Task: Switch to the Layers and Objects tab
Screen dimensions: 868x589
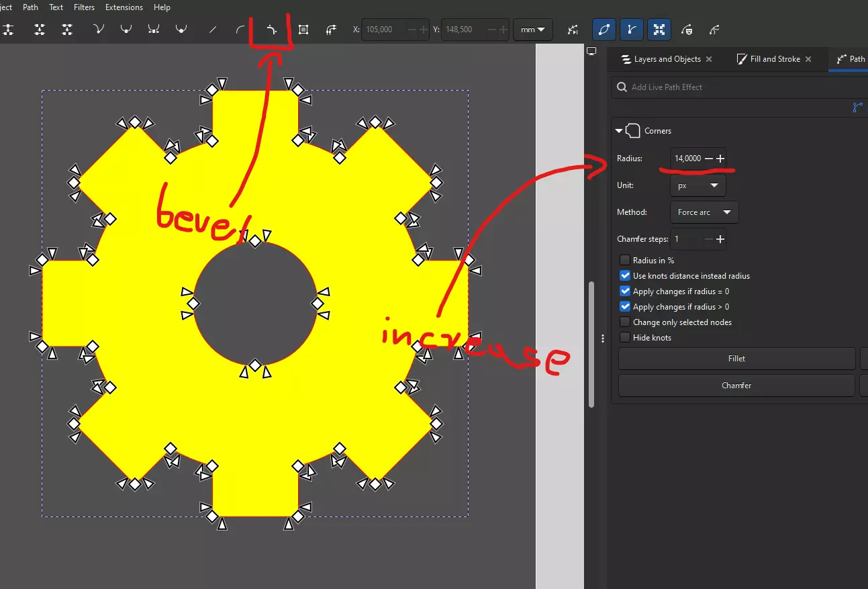Action: 660,59
